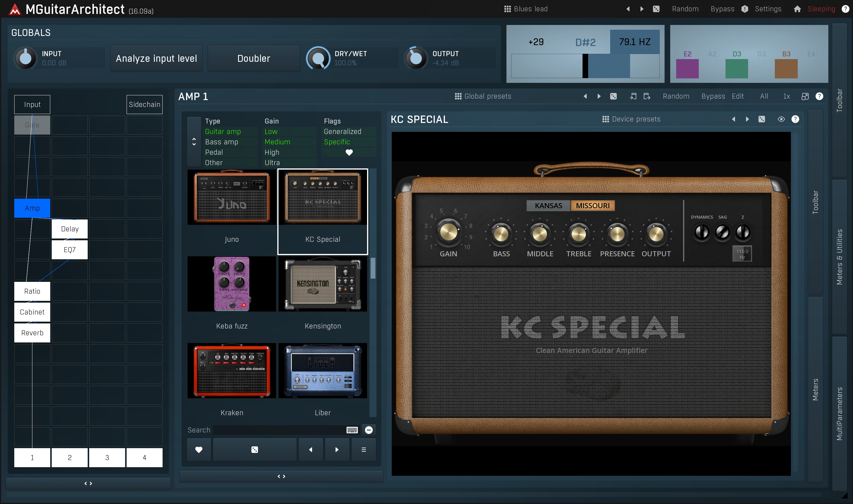
Task: Adjust the global OUTPUT knob
Action: tap(416, 59)
